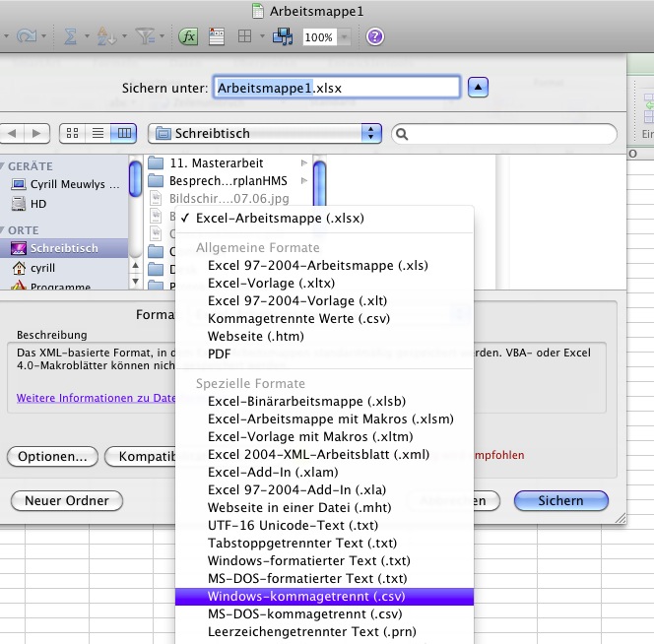Screen dimensions: 654x644
Task: Collapse the save dialog with arrow button
Action: point(478,88)
